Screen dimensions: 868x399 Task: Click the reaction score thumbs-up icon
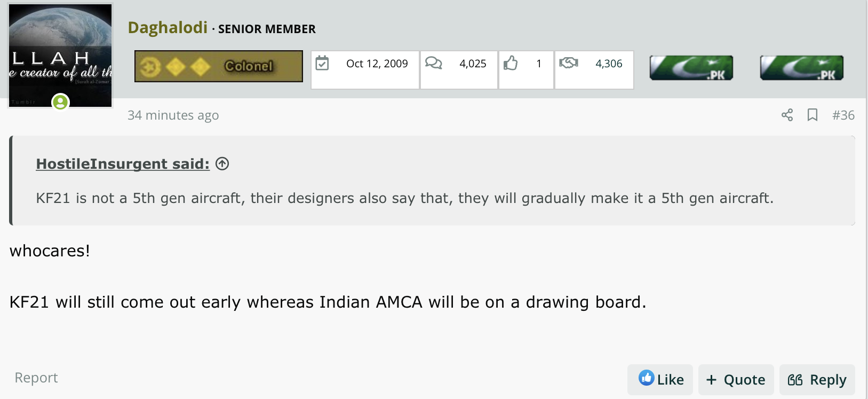click(x=511, y=63)
